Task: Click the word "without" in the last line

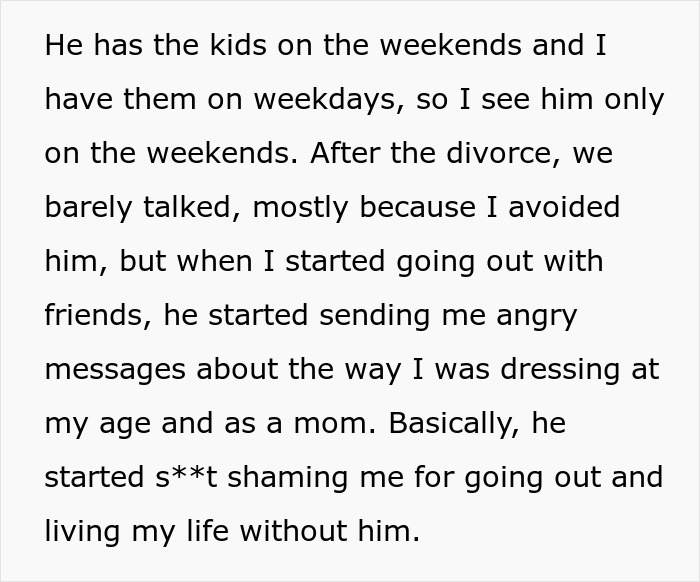Action: 293,531
